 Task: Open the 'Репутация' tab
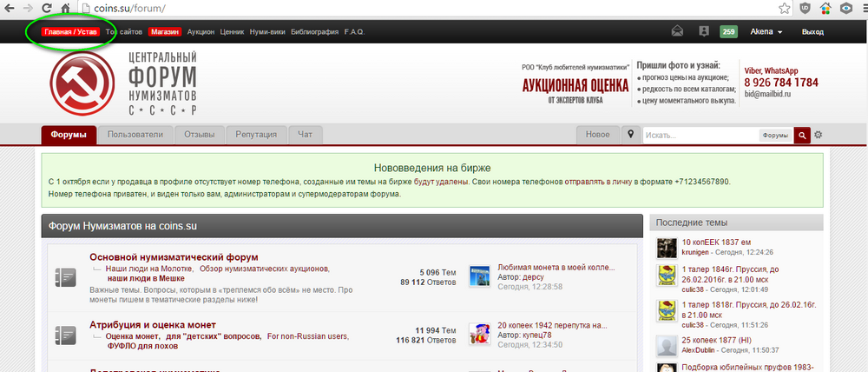click(256, 135)
